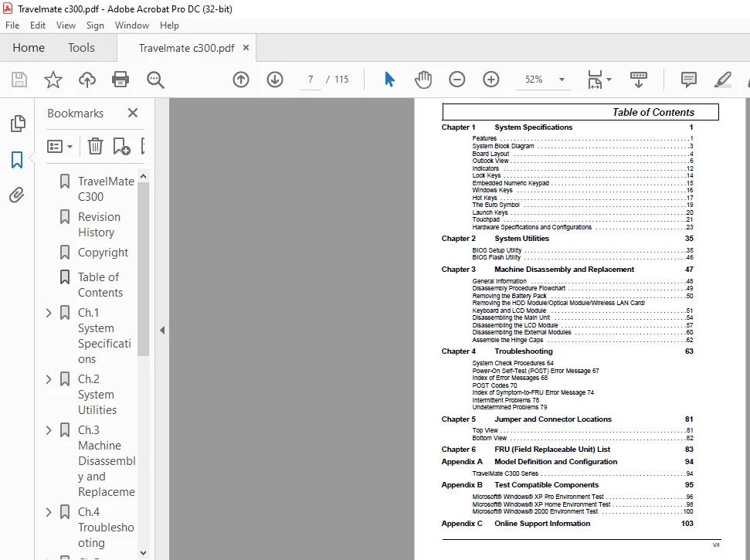Print the document with printer icon

click(x=120, y=80)
